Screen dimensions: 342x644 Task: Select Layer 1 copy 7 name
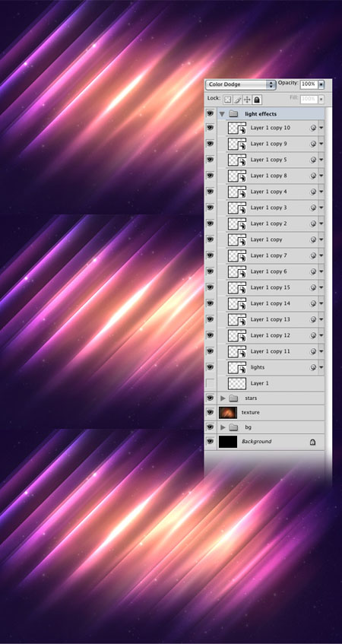(x=268, y=256)
